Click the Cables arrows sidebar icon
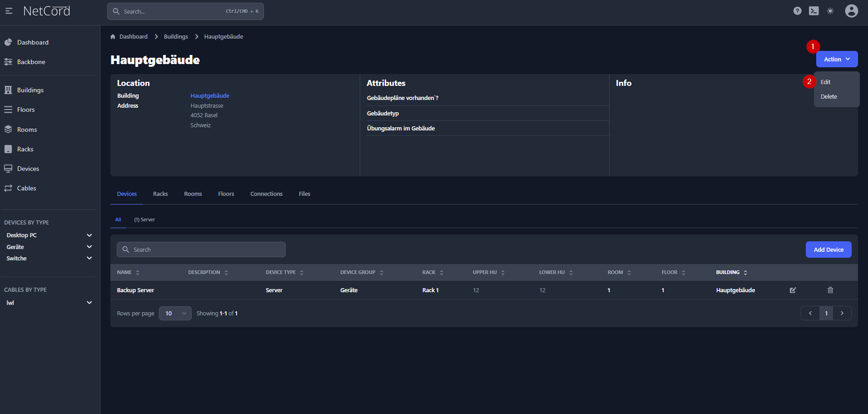Viewport: 868px width, 414px height. click(8, 188)
